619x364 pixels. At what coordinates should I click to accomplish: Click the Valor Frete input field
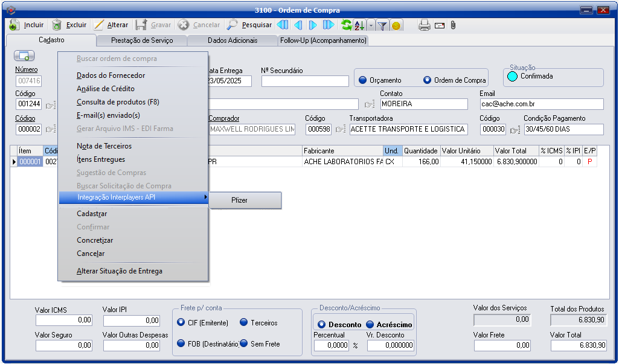click(x=502, y=345)
